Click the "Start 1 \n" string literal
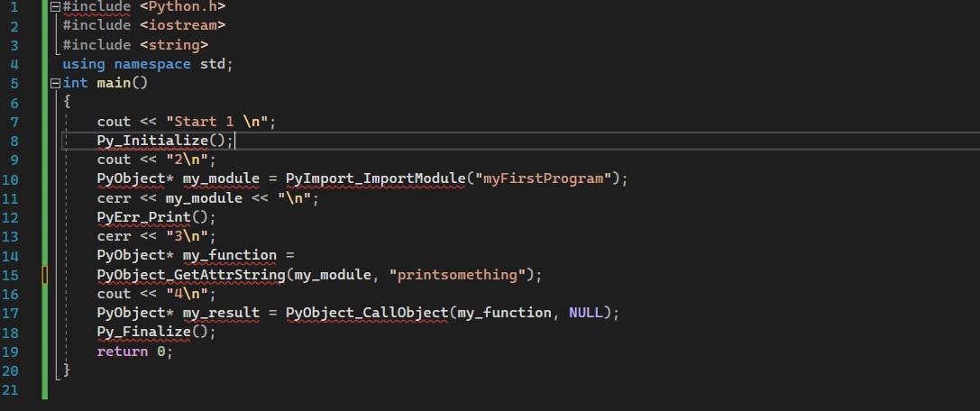The width and height of the screenshot is (980, 411). coord(217,121)
